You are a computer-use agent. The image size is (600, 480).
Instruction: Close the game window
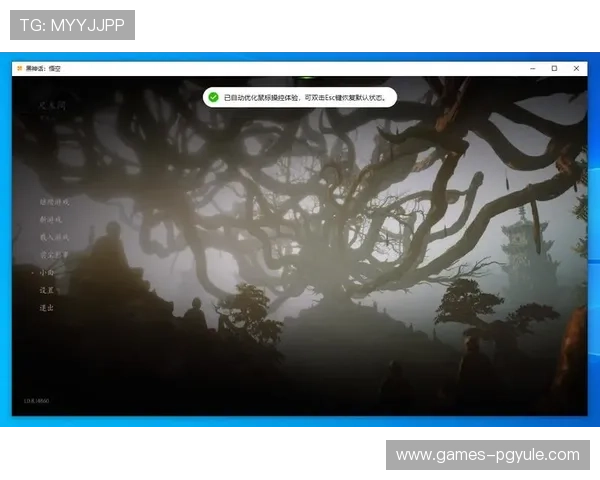click(576, 68)
